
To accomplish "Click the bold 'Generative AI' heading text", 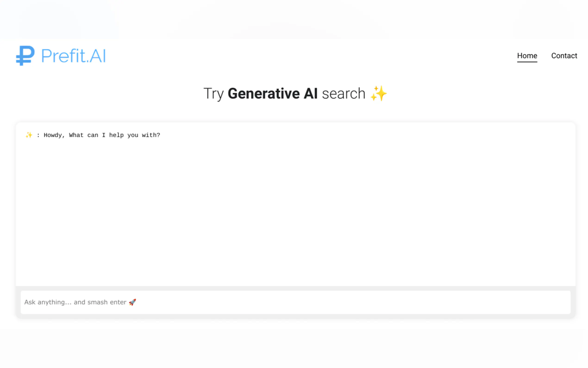I will (x=272, y=93).
